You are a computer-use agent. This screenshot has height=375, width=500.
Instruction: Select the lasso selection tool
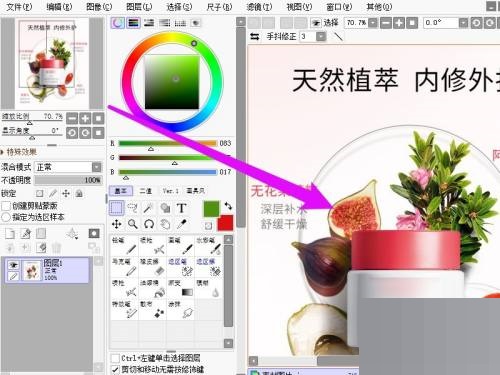pyautogui.click(x=132, y=208)
